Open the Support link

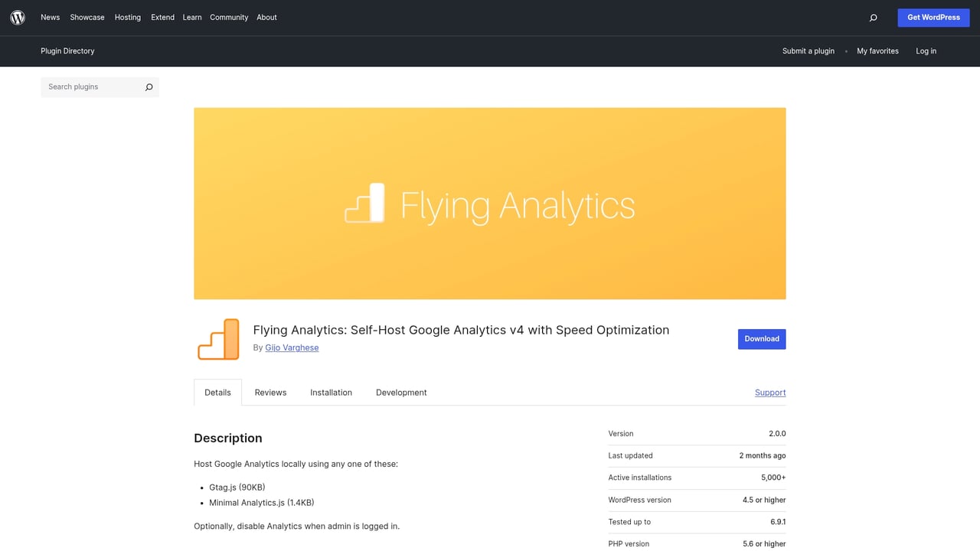[769, 392]
